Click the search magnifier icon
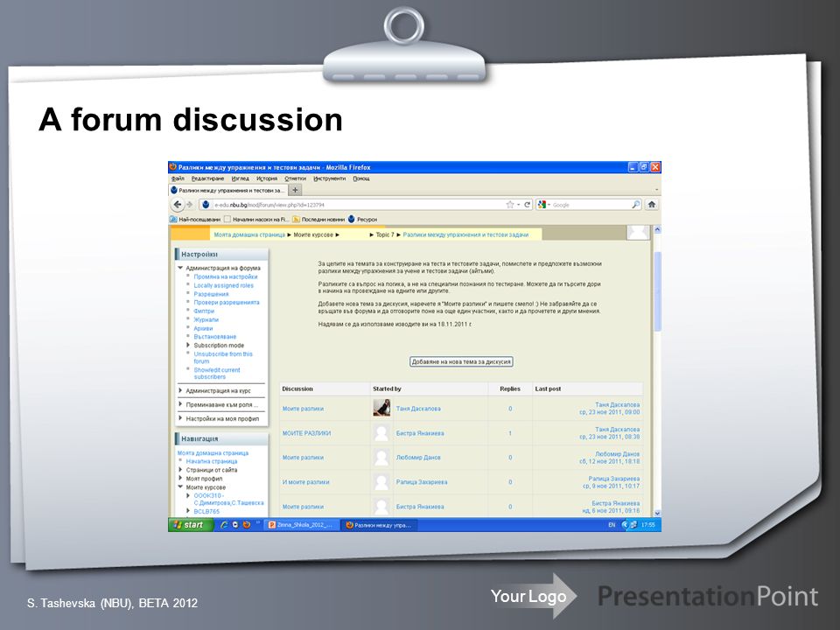The height and width of the screenshot is (630, 840). click(x=635, y=205)
